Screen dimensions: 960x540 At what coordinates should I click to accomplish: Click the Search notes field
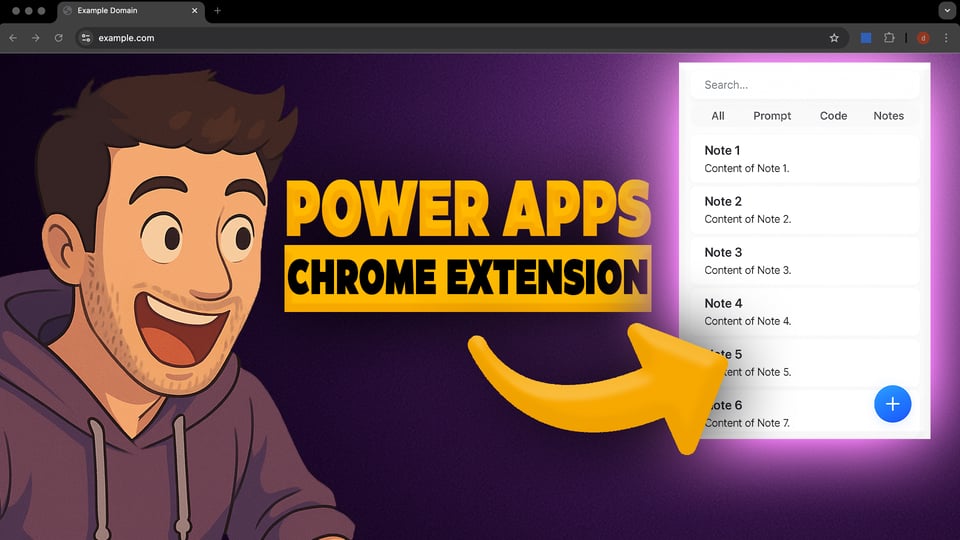(805, 85)
